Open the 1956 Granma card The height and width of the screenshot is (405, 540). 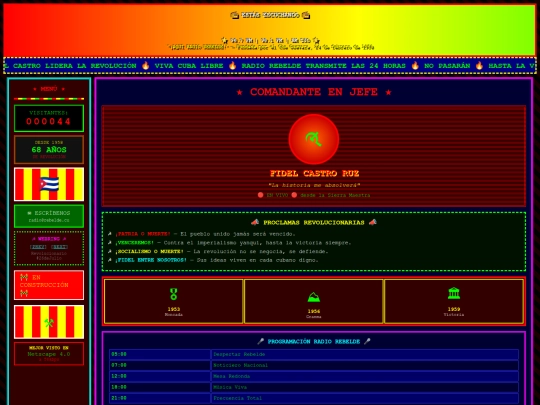coord(314,301)
